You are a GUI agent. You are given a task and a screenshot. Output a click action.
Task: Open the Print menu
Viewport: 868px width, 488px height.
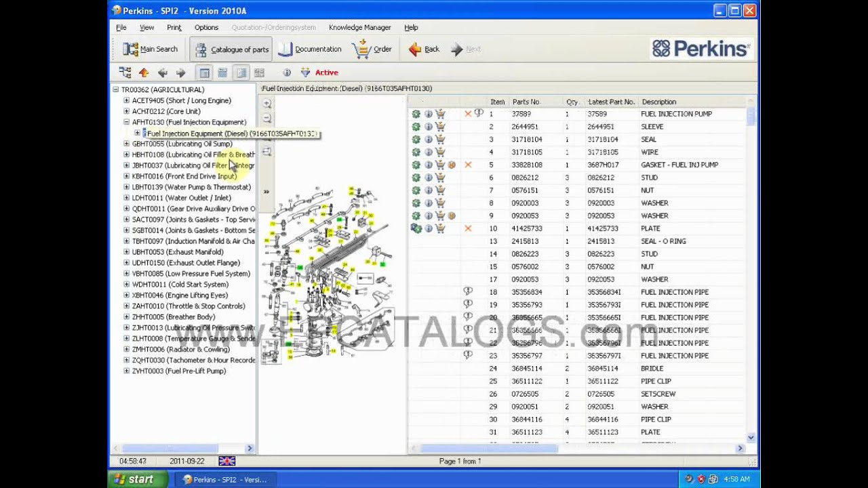(174, 28)
